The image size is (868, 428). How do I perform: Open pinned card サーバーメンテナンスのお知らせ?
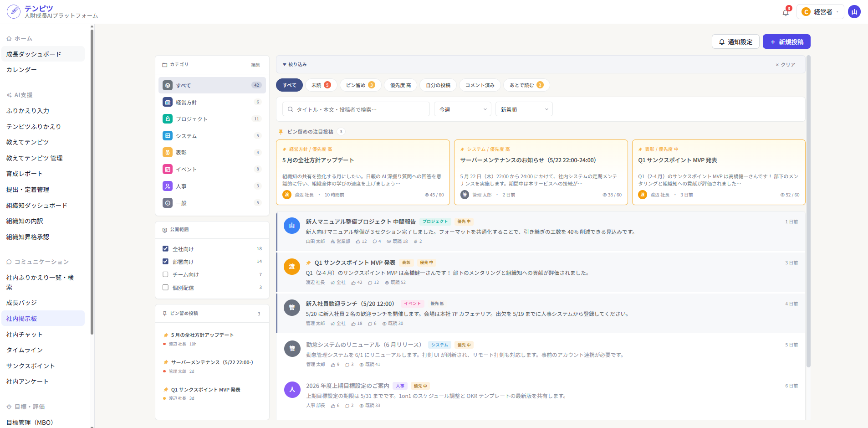541,172
